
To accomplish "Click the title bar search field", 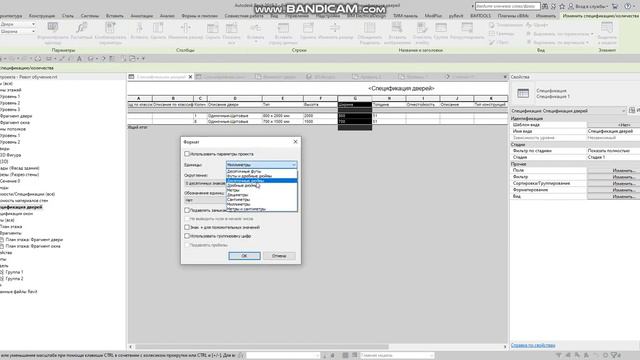I will point(507,7).
